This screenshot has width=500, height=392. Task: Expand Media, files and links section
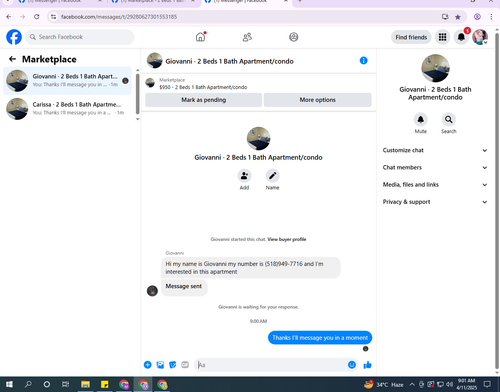point(435,185)
